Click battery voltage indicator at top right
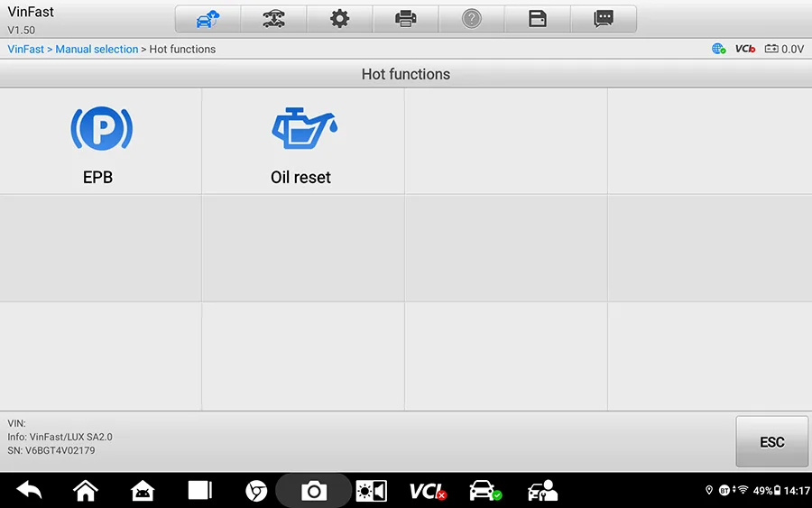This screenshot has height=508, width=812. click(x=785, y=49)
